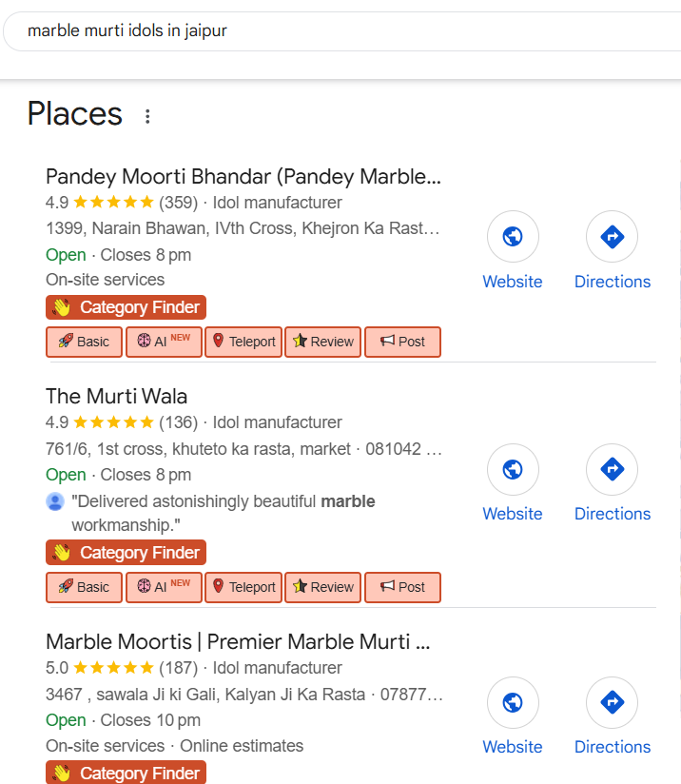Open Category Finder under Pandey Moorti Bhandar
This screenshot has height=784, width=681.
[126, 307]
